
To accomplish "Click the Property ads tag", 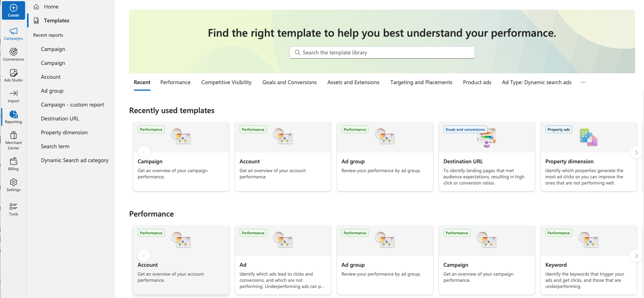I will (559, 130).
